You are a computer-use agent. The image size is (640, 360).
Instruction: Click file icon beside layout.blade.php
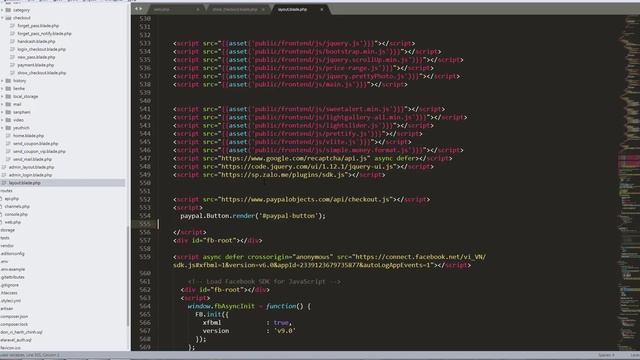[4, 183]
